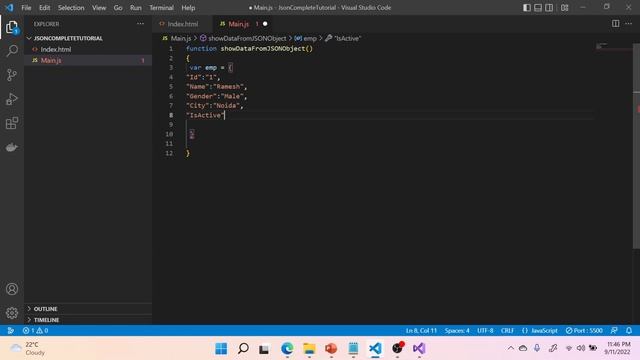Viewport: 640px width, 360px height.
Task: Click emp breadcrumb segment
Action: (310, 38)
